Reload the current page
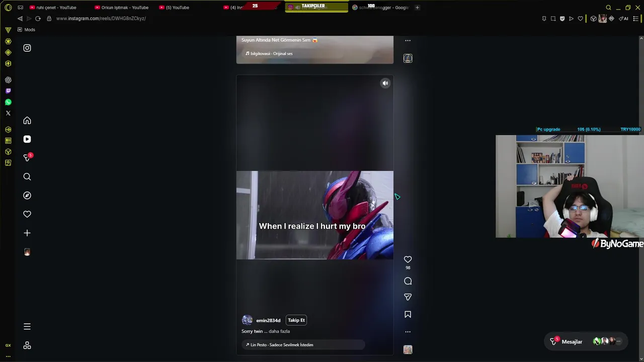The height and width of the screenshot is (362, 644). click(38, 19)
